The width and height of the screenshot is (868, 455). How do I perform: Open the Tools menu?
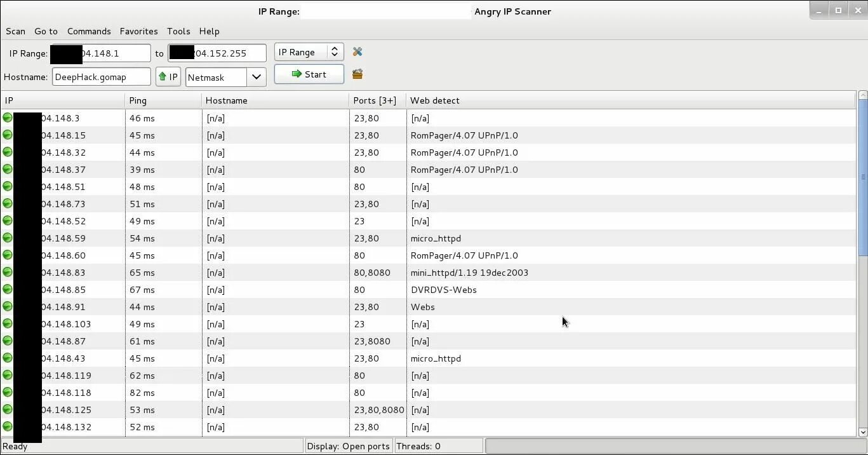[x=178, y=31]
